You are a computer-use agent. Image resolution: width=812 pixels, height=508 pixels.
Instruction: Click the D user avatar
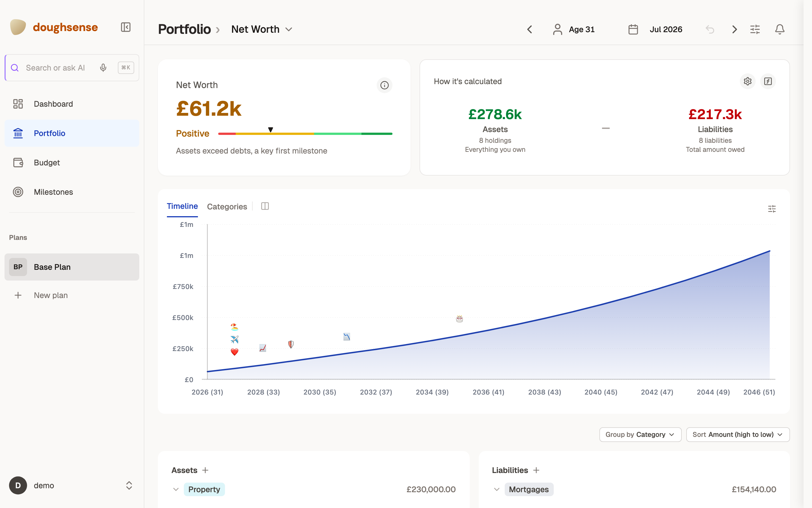coord(18,485)
